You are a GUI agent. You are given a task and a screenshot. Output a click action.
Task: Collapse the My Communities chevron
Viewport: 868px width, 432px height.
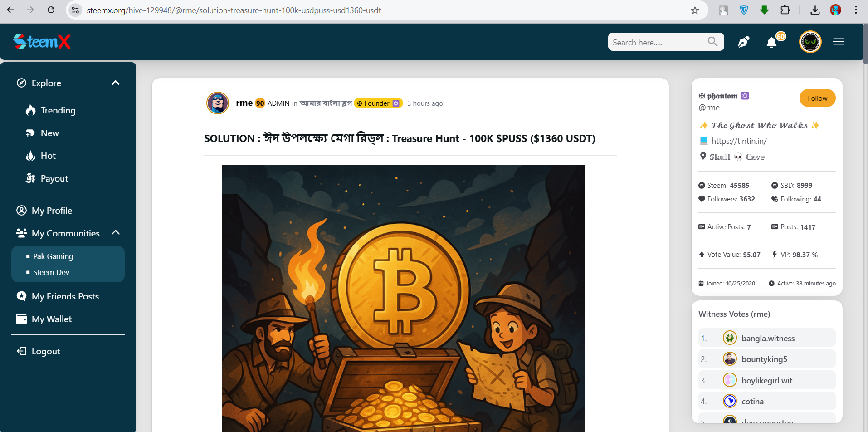coord(116,232)
